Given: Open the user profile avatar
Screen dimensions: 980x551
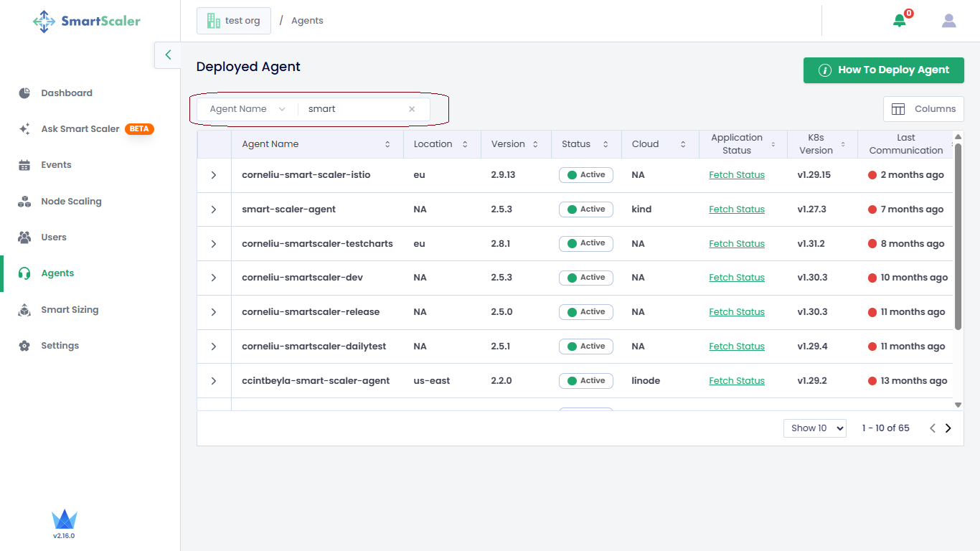Looking at the screenshot, I should pyautogui.click(x=949, y=21).
